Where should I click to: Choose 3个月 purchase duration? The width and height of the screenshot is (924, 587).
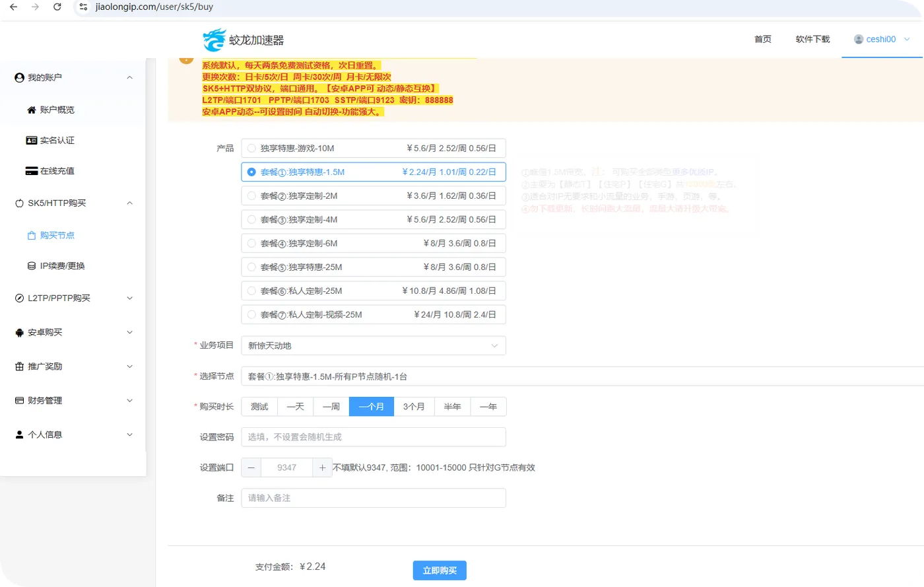(x=414, y=407)
